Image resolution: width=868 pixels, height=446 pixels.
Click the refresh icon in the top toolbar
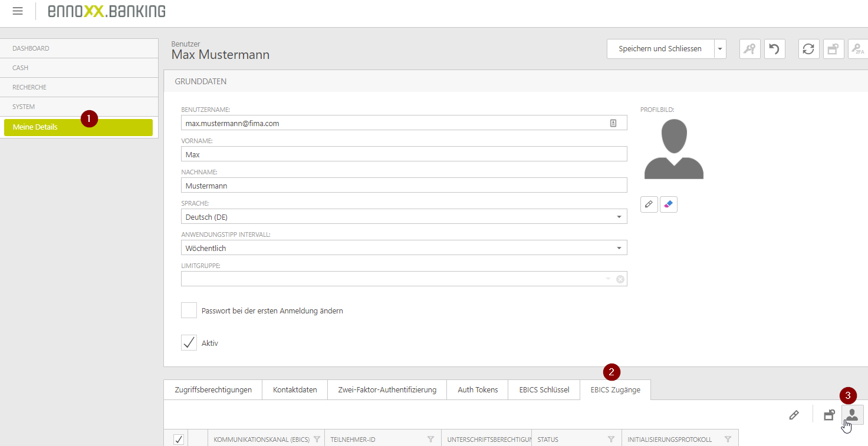click(808, 49)
